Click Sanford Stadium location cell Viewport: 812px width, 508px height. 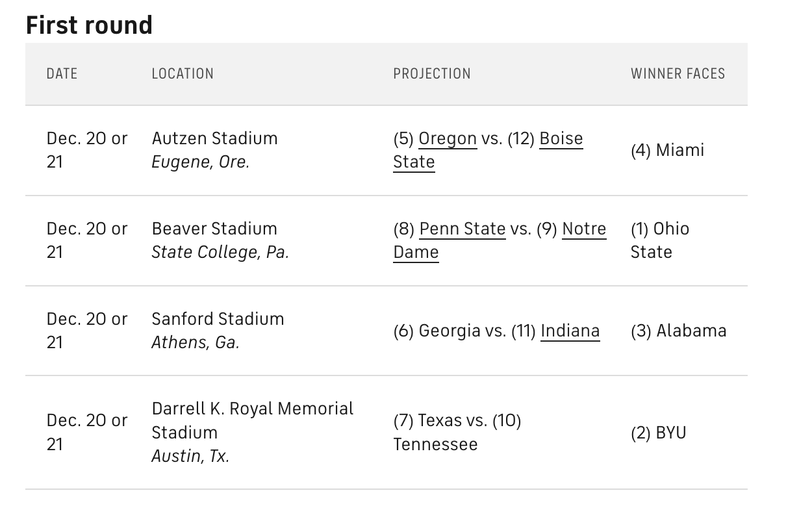point(218,319)
